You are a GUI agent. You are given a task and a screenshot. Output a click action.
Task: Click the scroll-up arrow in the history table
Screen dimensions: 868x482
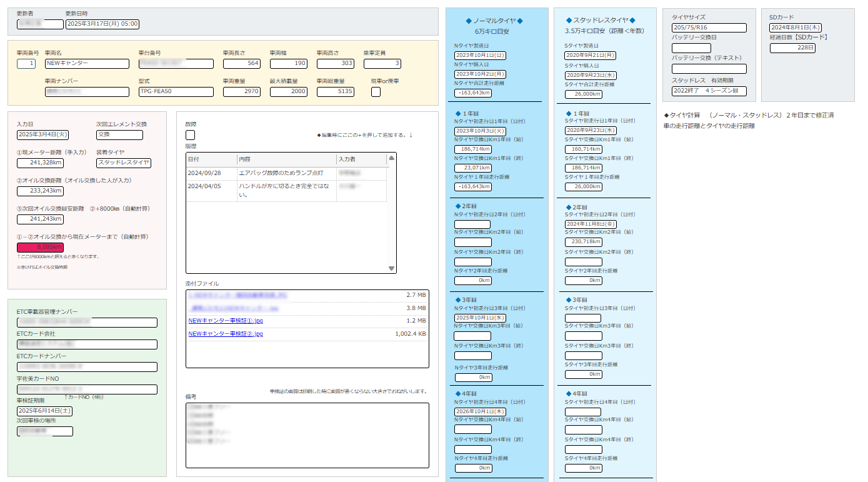392,158
